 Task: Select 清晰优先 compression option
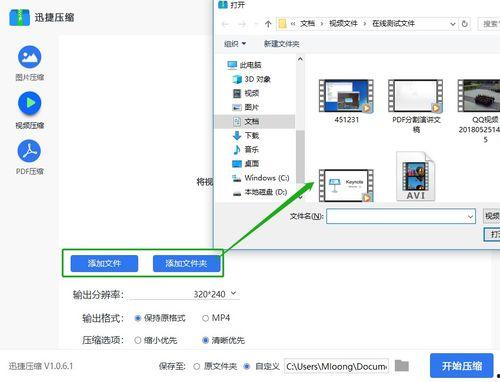point(205,340)
